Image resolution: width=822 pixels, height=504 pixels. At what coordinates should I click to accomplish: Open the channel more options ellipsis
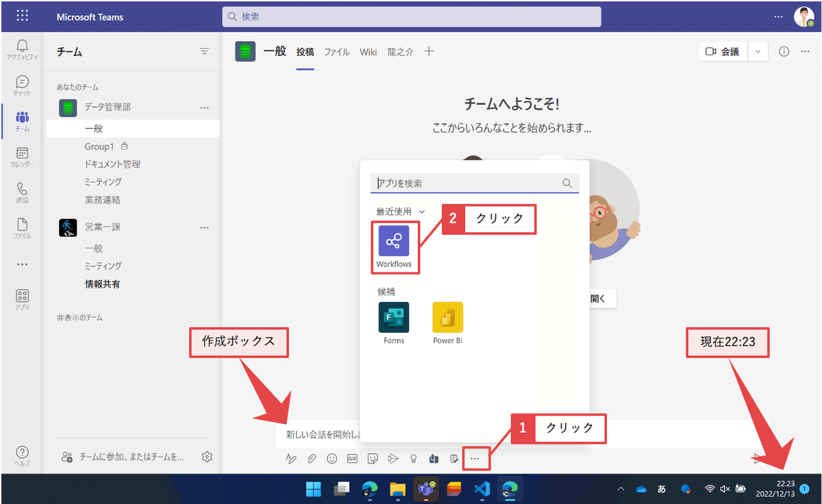click(x=805, y=51)
